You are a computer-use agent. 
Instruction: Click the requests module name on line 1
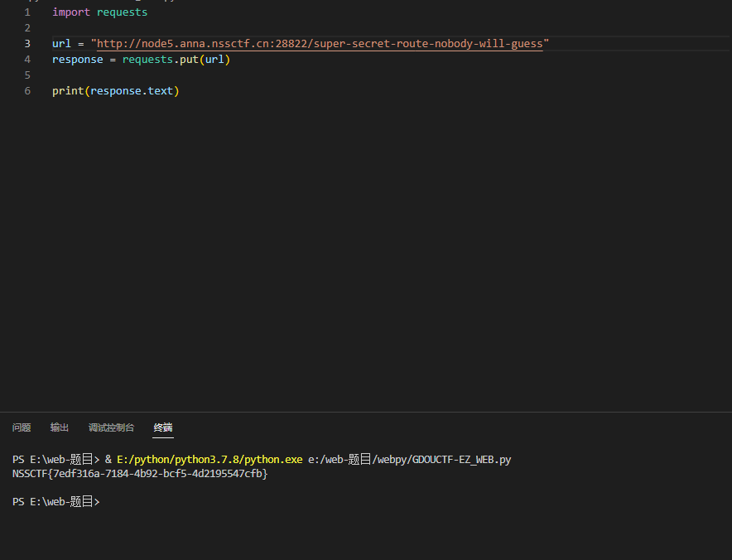122,12
